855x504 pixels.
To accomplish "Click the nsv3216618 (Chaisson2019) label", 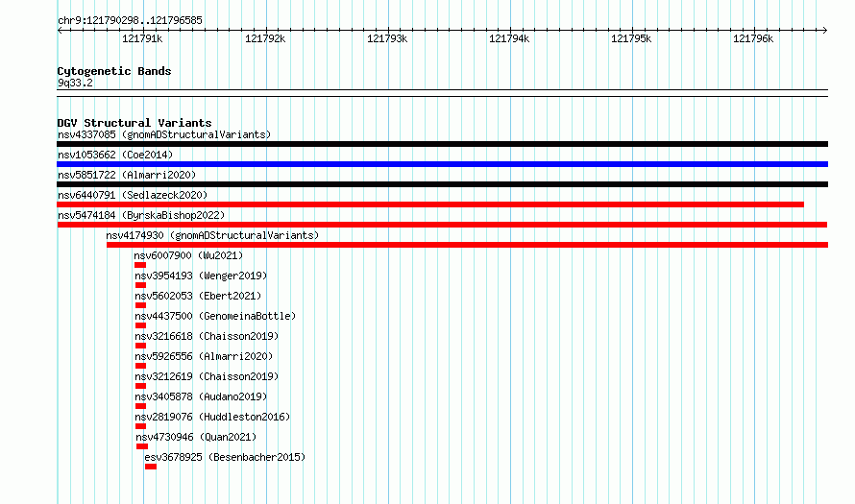I will 207,336.
